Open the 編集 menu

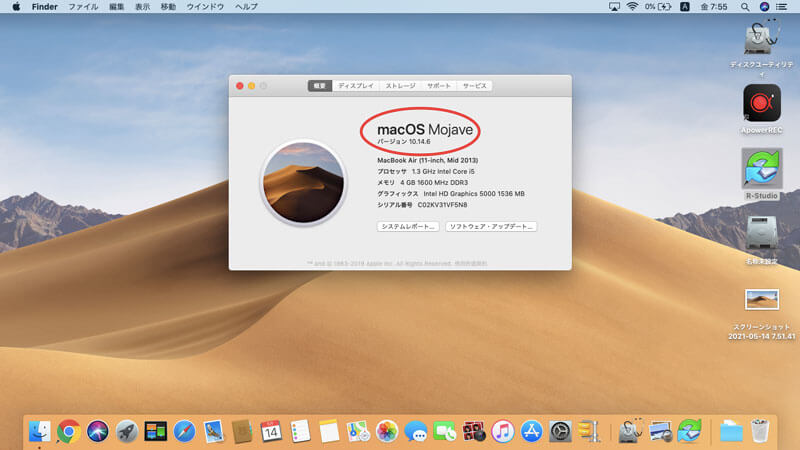click(x=116, y=7)
